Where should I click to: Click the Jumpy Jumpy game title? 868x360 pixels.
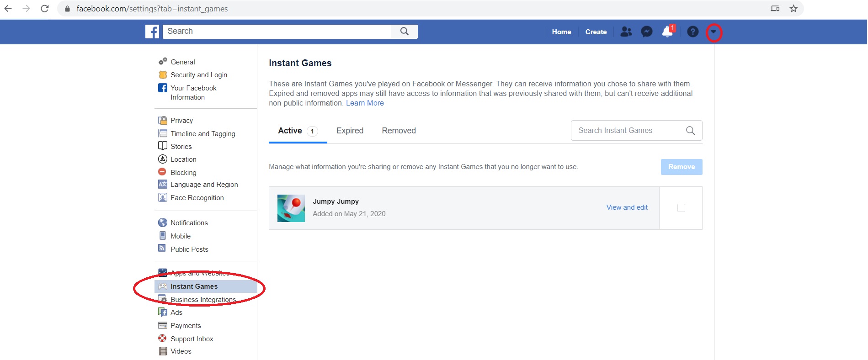[335, 201]
